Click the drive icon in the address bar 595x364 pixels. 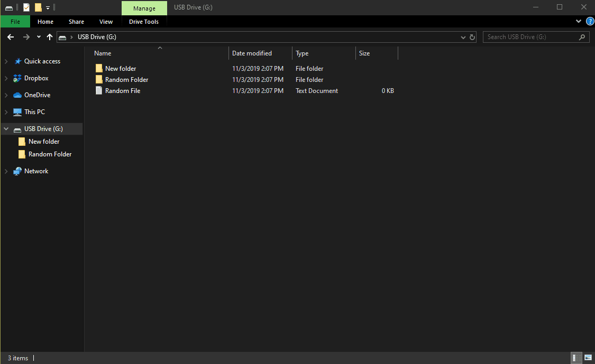(62, 37)
